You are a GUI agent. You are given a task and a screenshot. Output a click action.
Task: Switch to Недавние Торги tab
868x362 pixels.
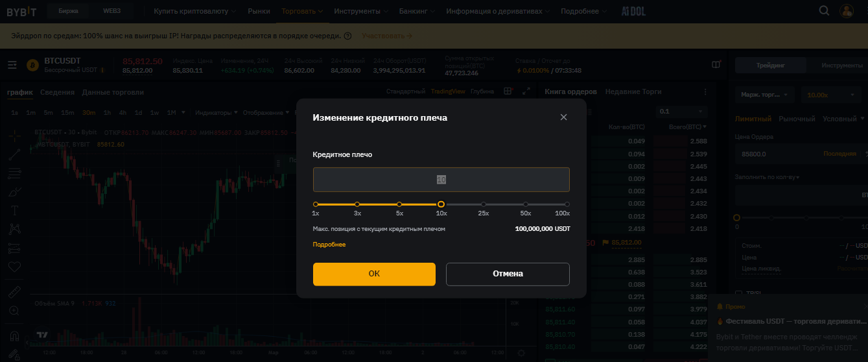click(633, 92)
